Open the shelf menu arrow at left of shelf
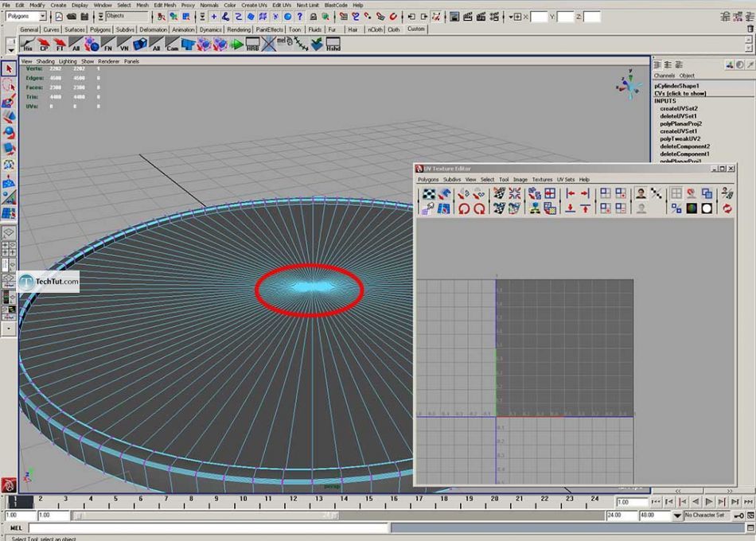 10,49
